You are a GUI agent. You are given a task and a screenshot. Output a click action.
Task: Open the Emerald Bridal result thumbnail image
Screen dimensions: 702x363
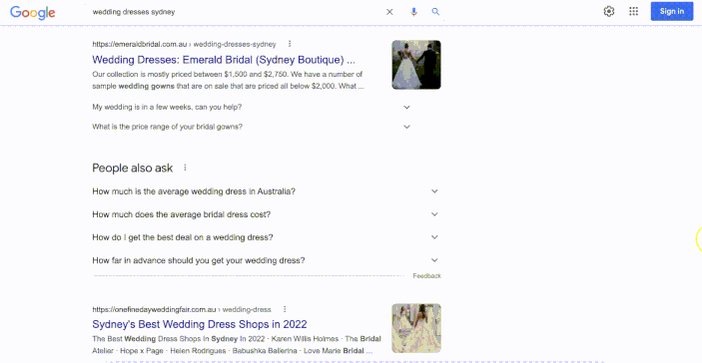tap(416, 65)
